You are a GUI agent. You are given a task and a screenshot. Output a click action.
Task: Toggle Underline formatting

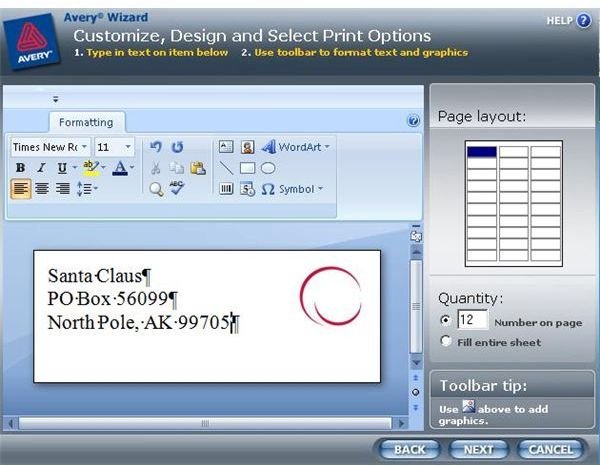click(62, 168)
